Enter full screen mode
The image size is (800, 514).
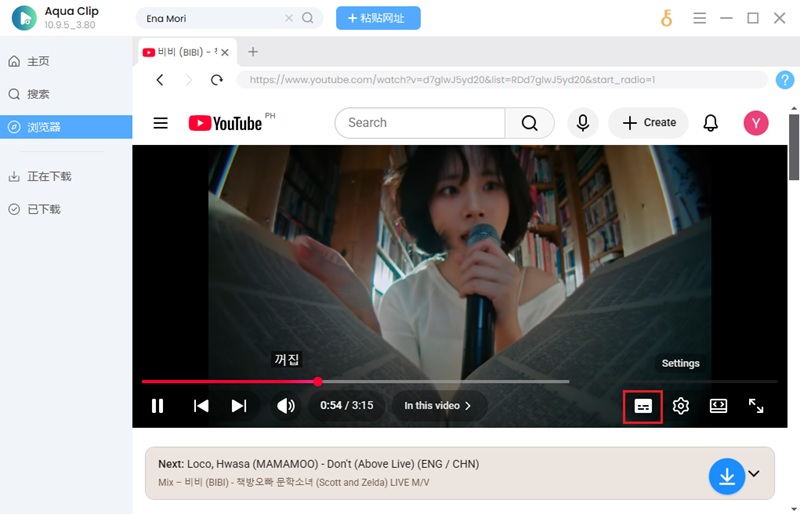(x=756, y=406)
